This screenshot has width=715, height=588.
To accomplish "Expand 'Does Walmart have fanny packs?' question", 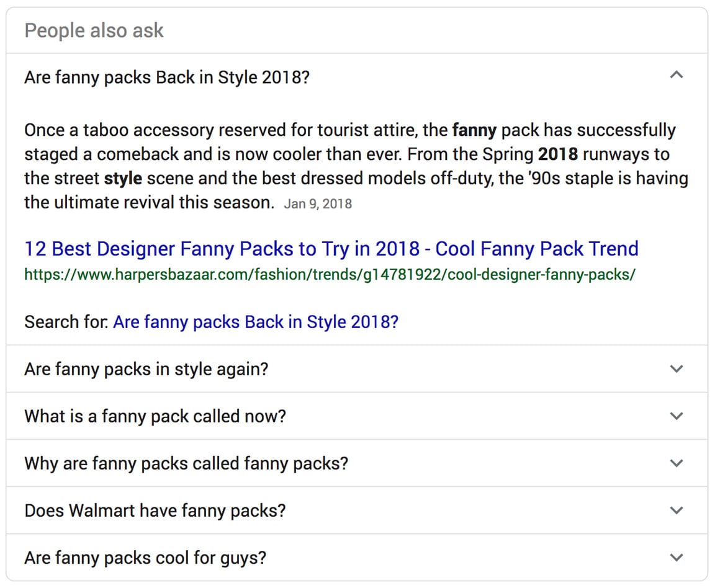I will (x=357, y=510).
